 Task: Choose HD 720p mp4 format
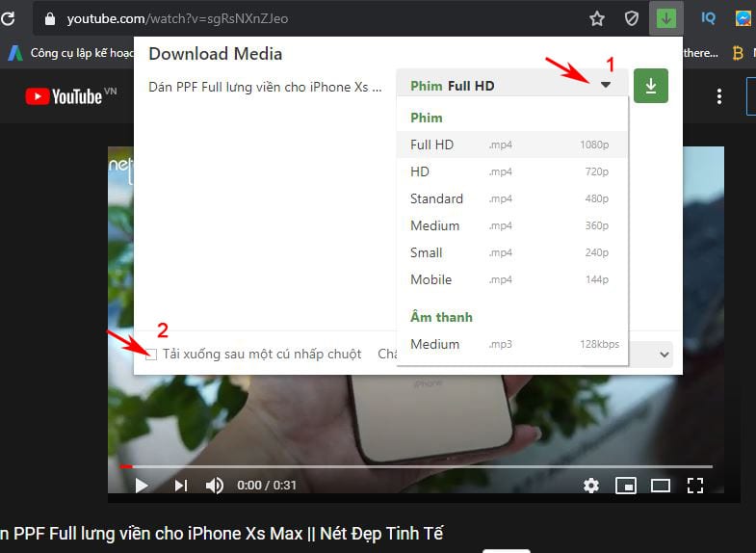click(x=510, y=171)
